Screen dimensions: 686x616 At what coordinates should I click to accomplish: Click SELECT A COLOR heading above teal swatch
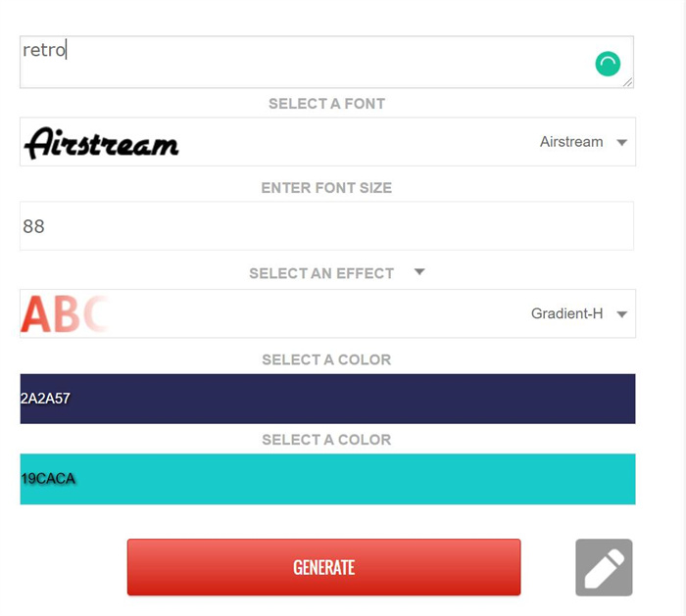pos(326,440)
